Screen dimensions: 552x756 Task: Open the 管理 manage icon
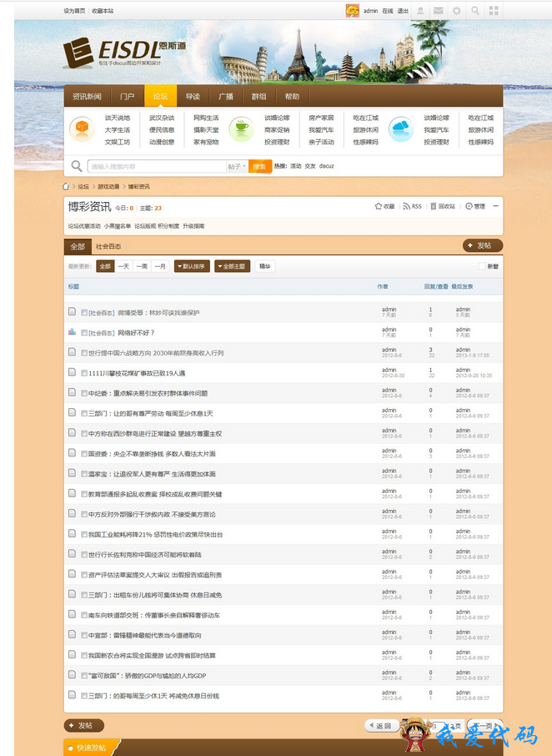(469, 206)
